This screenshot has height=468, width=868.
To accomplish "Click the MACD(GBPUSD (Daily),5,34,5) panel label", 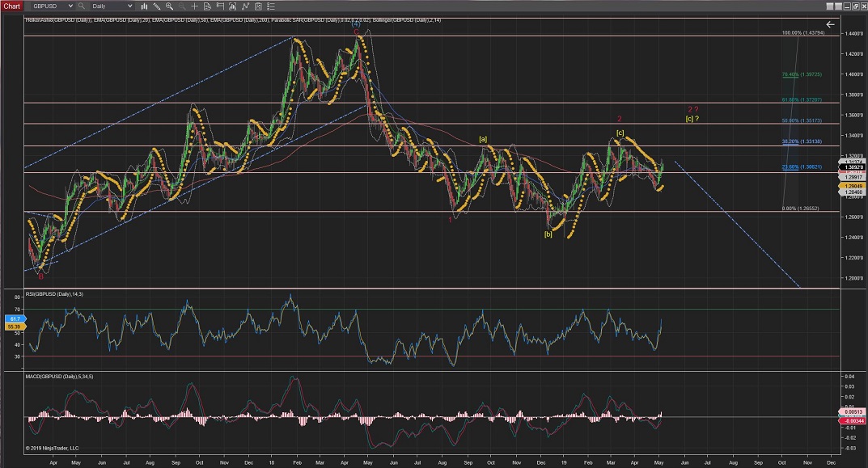I will (59, 376).
